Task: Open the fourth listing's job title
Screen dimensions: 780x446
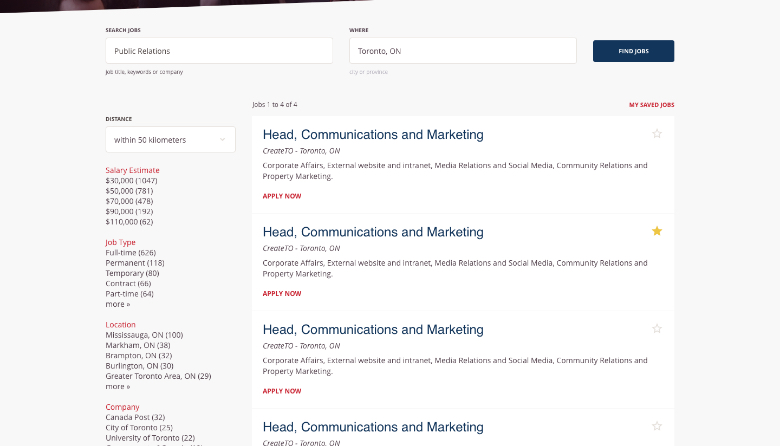Action: coord(373,427)
